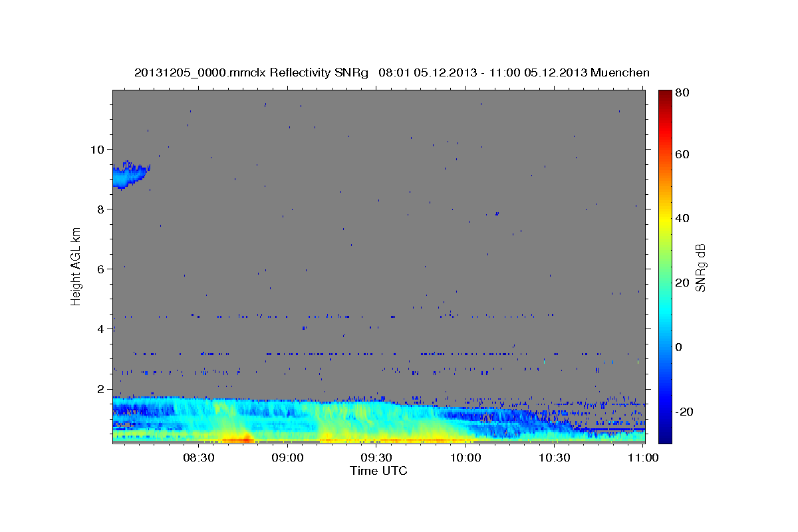Click the colorbar value 60

point(682,154)
